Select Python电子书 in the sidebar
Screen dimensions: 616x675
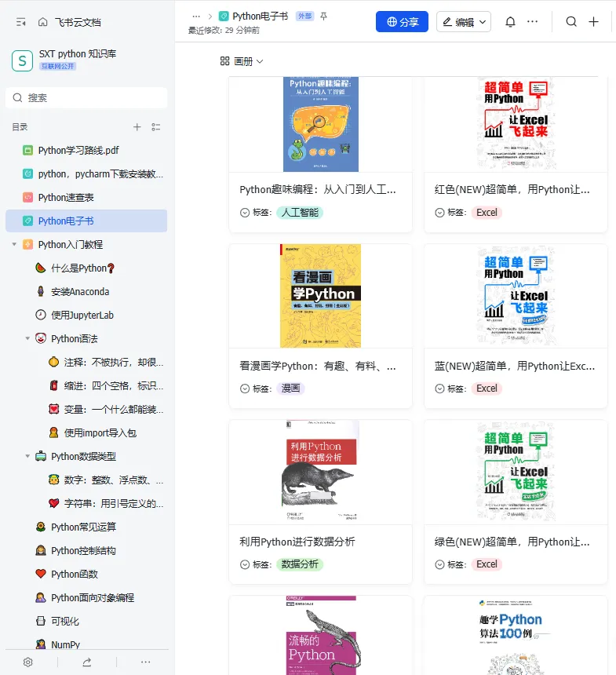pos(86,221)
